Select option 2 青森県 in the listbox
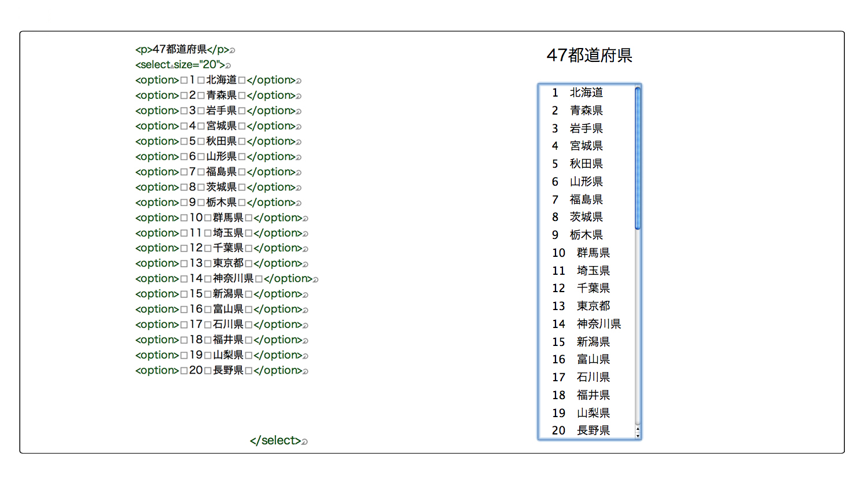Screen dimensions: 868x490 [x=586, y=110]
